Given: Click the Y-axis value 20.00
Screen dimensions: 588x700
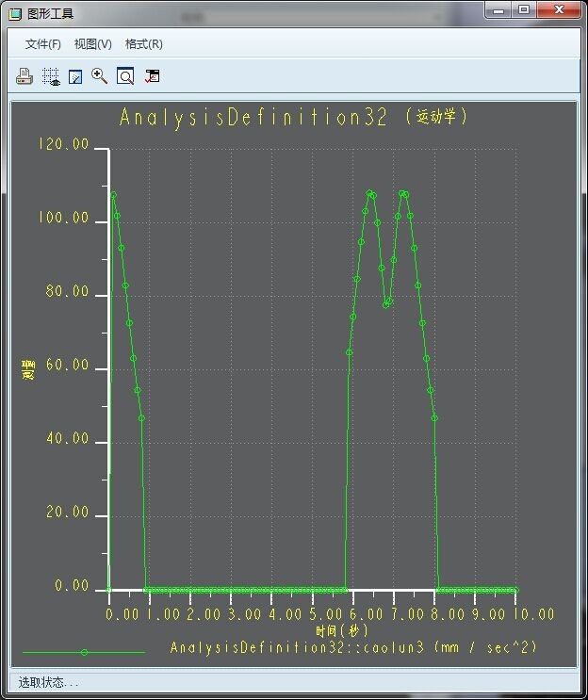Looking at the screenshot, I should (x=67, y=512).
